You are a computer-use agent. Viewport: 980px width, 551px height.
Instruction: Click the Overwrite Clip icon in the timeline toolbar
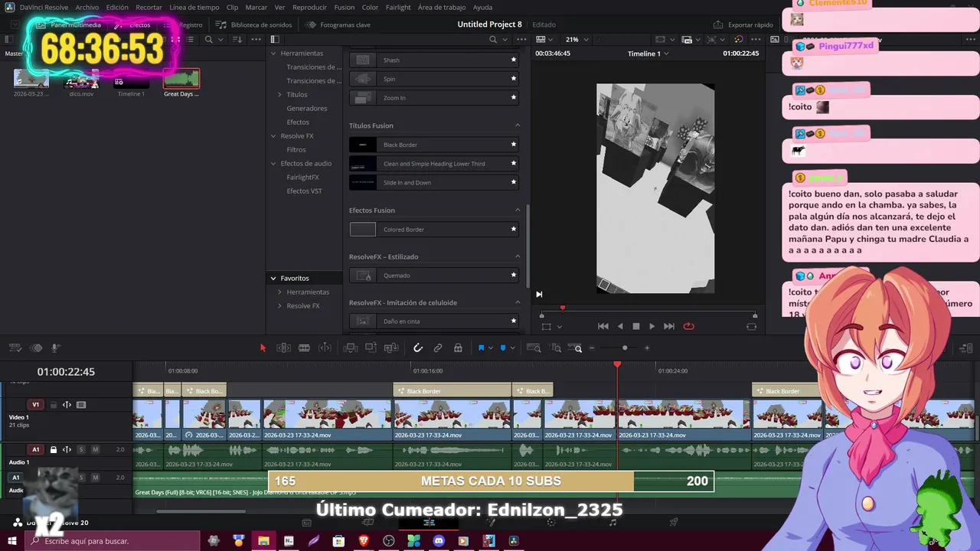(371, 348)
